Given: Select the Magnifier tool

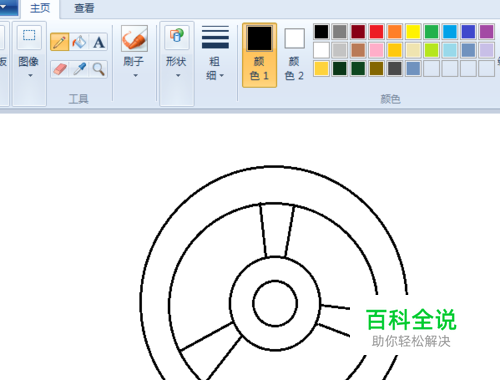Looking at the screenshot, I should coord(99,69).
